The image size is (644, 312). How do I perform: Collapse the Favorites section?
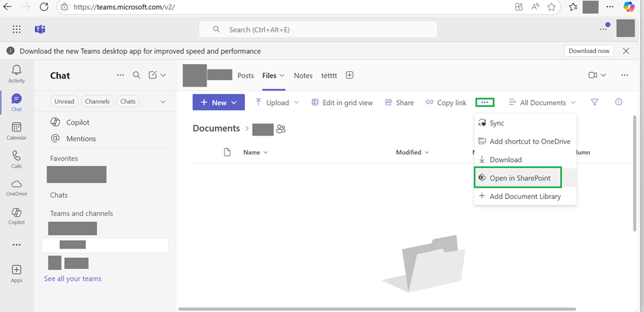64,158
